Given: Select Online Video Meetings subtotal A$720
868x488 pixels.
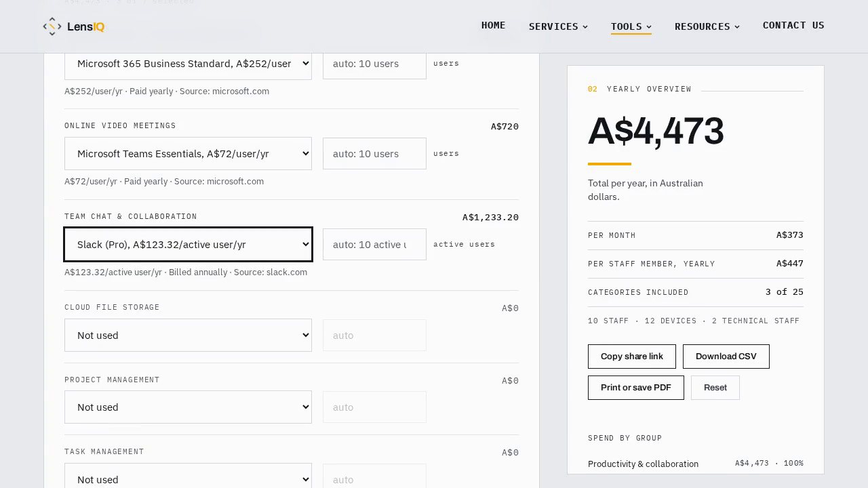Looking at the screenshot, I should pos(505,127).
